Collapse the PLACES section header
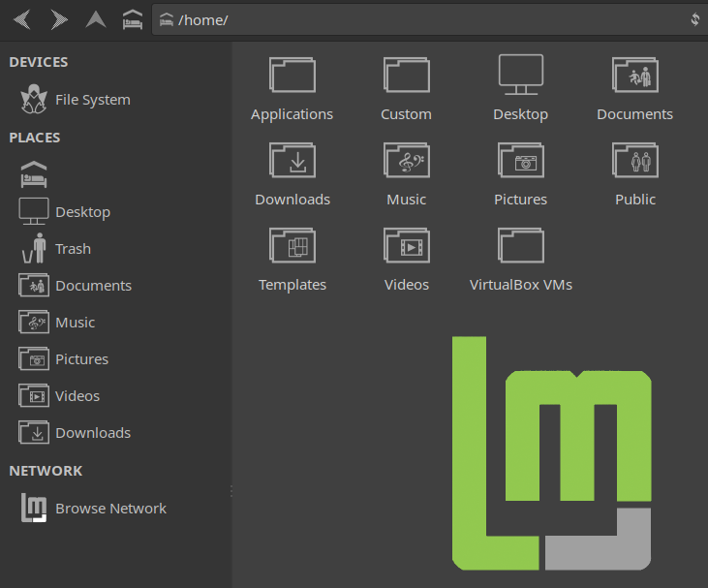The image size is (708, 588). (34, 138)
